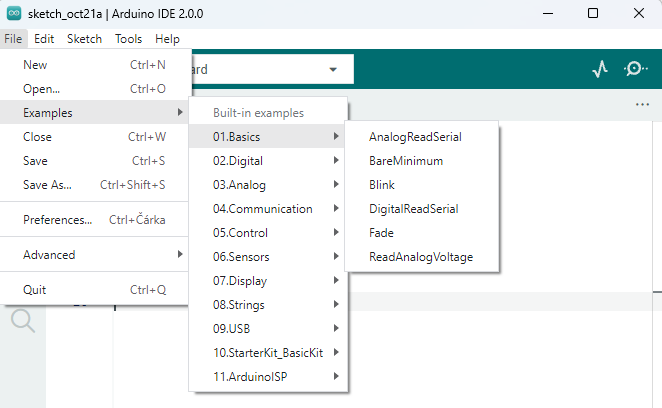The height and width of the screenshot is (408, 662).
Task: Open the BareMinimum example
Action: tap(422, 160)
